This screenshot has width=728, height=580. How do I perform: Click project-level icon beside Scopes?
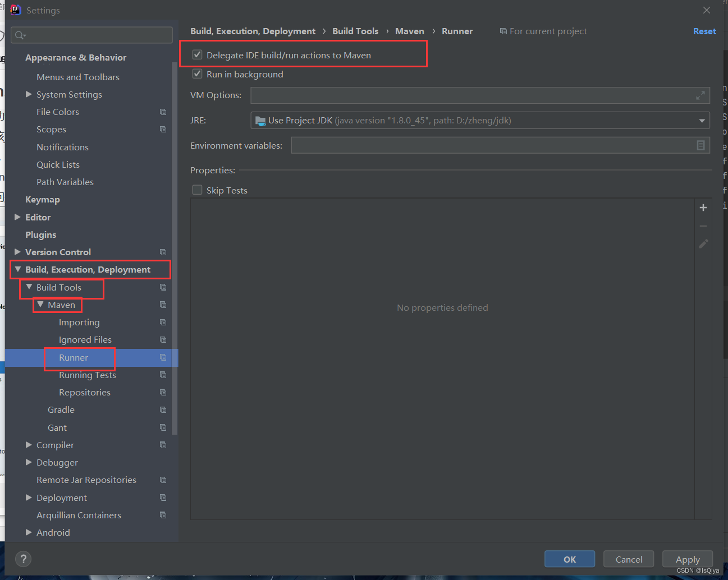point(163,130)
